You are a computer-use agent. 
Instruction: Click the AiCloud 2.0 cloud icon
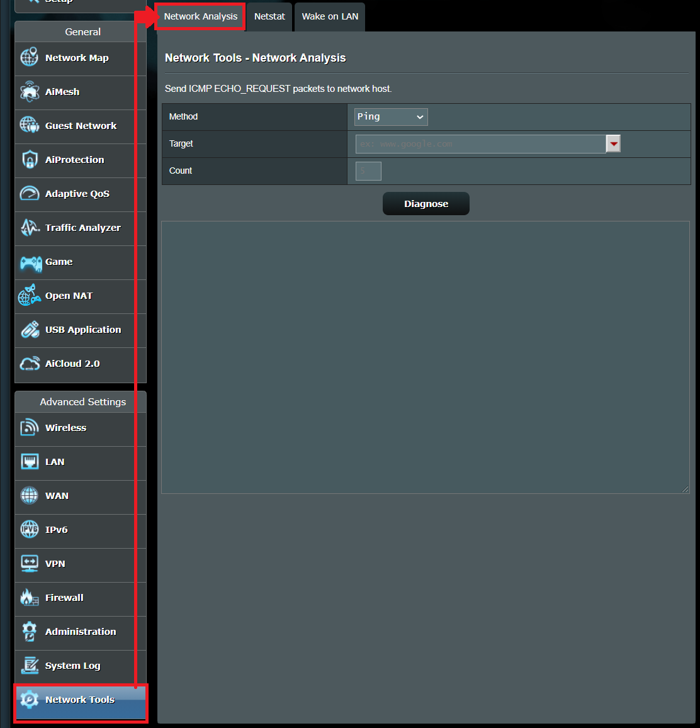click(x=29, y=364)
